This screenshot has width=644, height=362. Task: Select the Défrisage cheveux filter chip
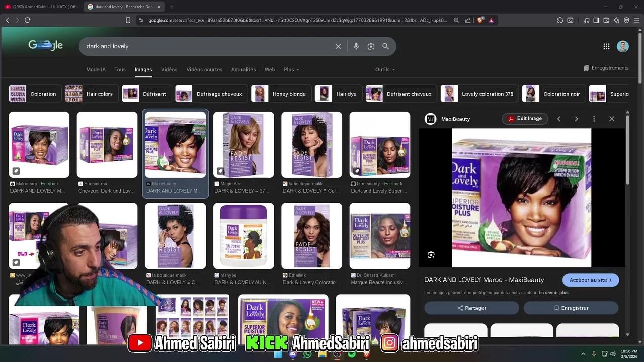tap(211, 94)
